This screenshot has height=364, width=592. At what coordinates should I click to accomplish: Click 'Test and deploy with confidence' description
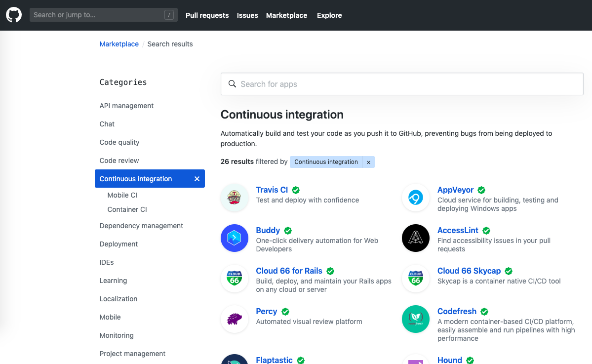[307, 200]
